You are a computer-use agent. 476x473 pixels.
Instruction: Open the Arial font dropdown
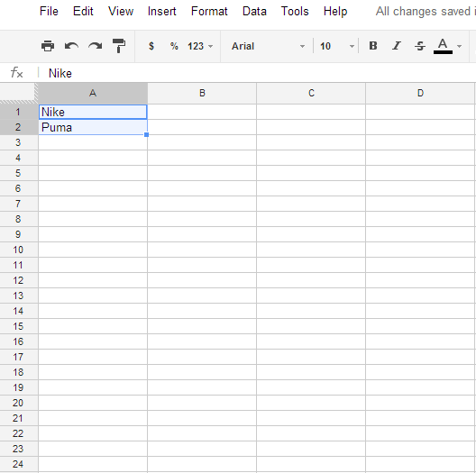268,46
